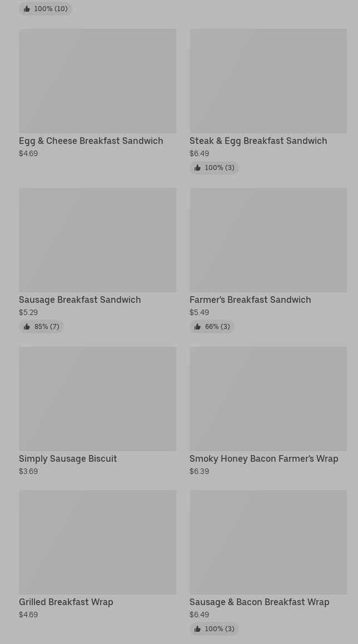Open Egg & Cheese Breakfast Sandwich image
The image size is (358, 644).
(x=97, y=81)
